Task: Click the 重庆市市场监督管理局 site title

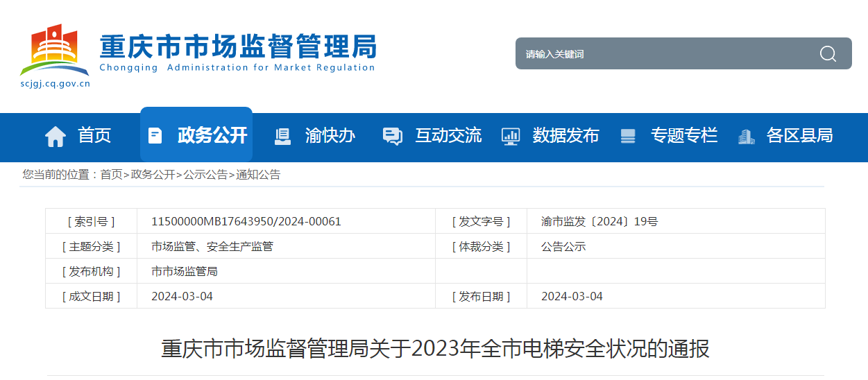Action: [238, 46]
